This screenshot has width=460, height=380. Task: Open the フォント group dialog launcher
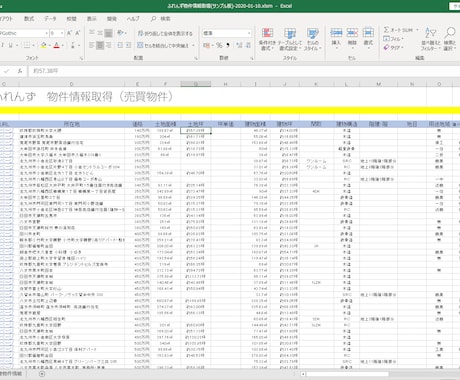[81, 58]
